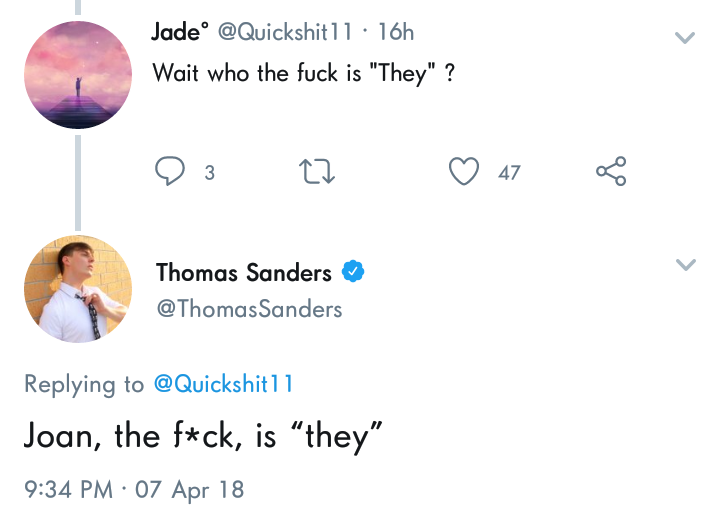Click the reply speech bubble icon
The width and height of the screenshot is (720, 521).
click(170, 172)
